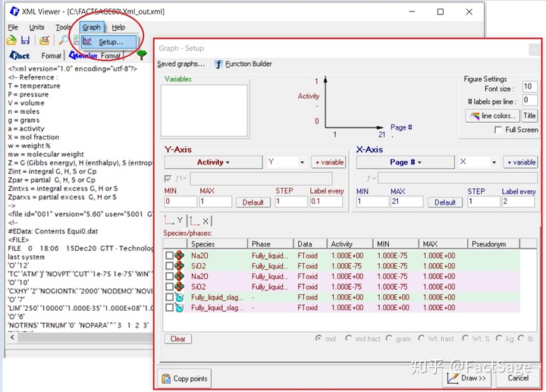Click the folder with checkmark toolbar icon

[x=44, y=40]
